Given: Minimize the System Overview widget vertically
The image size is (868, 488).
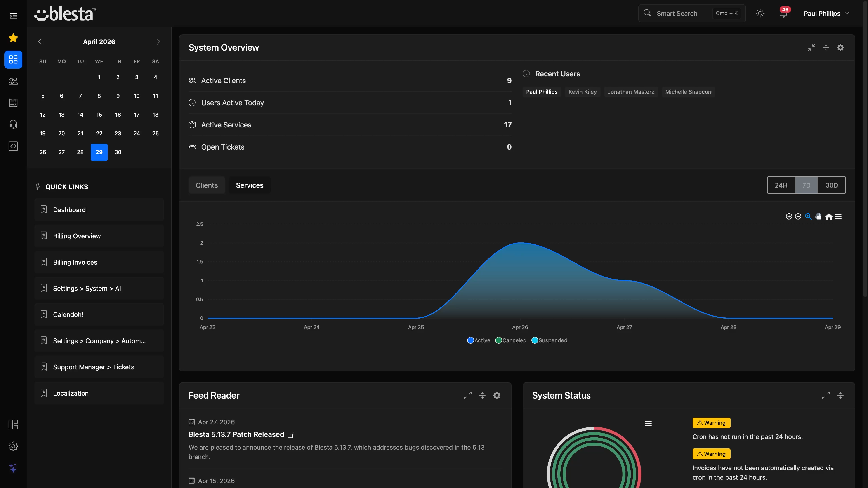Looking at the screenshot, I should tap(826, 47).
